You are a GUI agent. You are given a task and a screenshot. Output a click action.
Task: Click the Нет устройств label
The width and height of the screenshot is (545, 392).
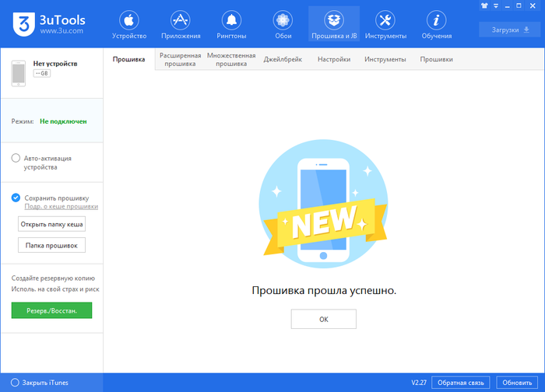55,64
